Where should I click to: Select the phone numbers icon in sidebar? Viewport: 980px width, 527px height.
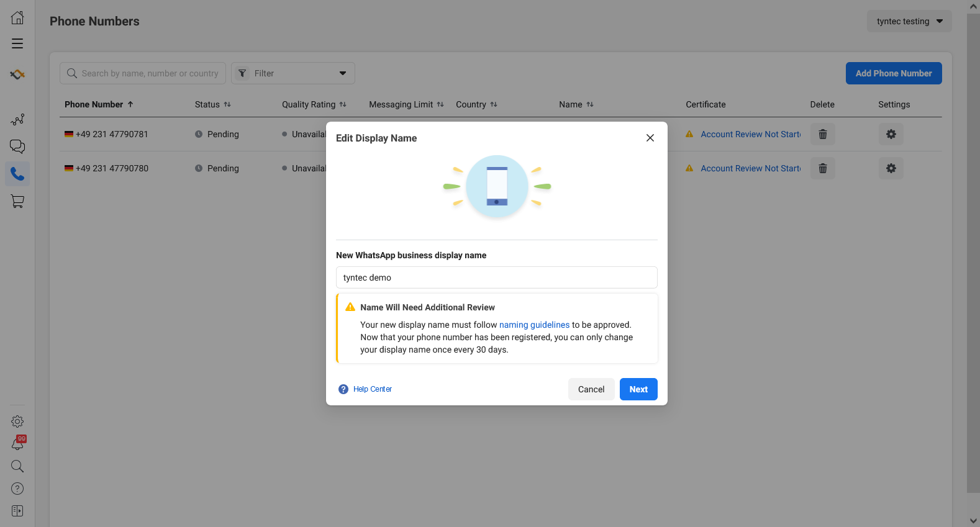17,174
